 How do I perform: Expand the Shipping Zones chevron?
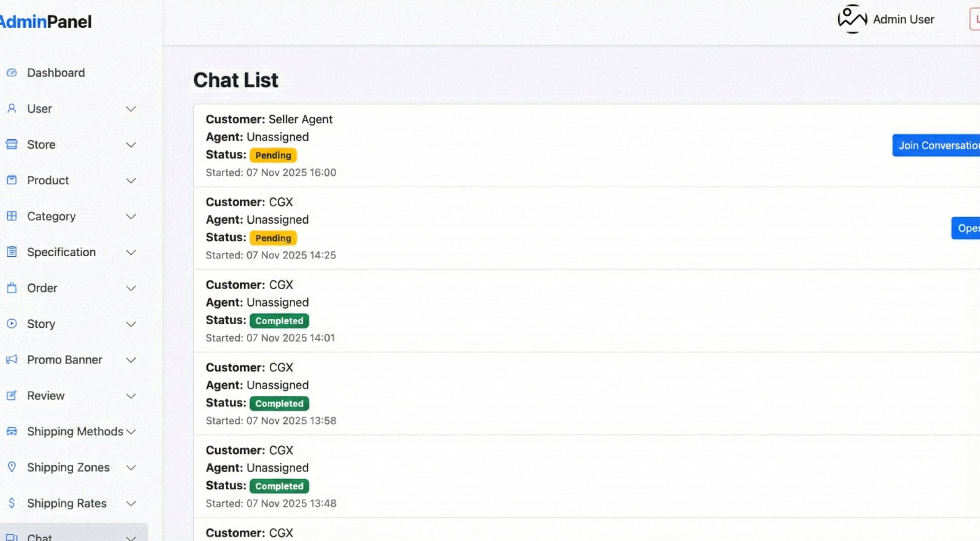tap(131, 467)
